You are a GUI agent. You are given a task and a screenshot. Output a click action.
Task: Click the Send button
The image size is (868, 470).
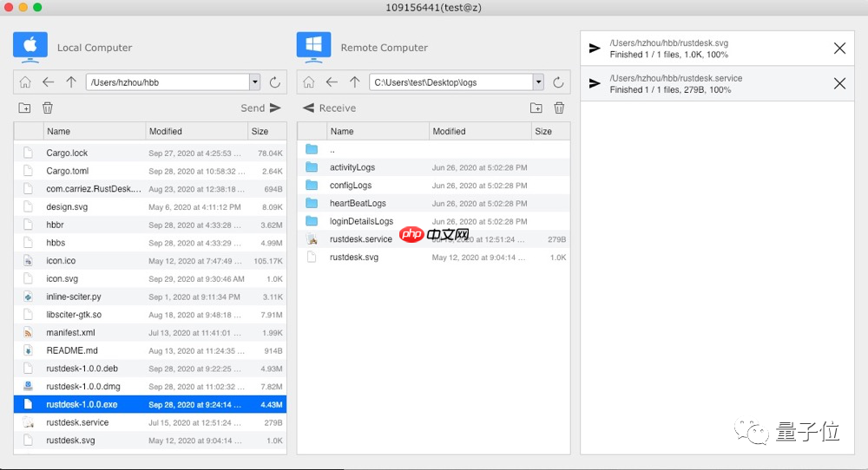260,108
